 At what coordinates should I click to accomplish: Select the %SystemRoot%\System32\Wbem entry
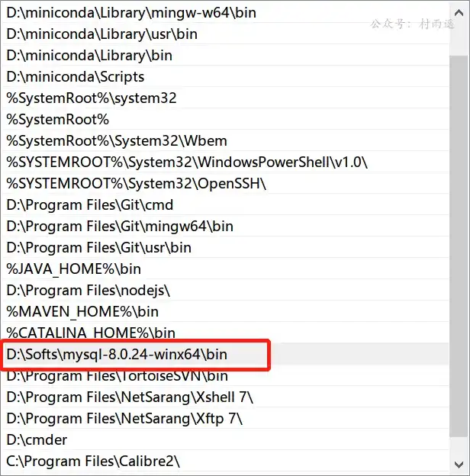226,140
